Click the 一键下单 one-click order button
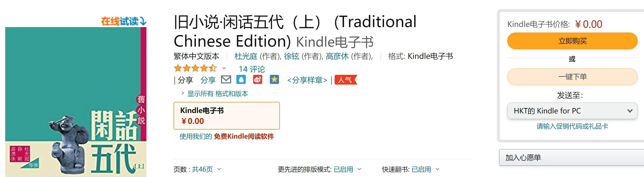The image size is (644, 177). coord(572,77)
